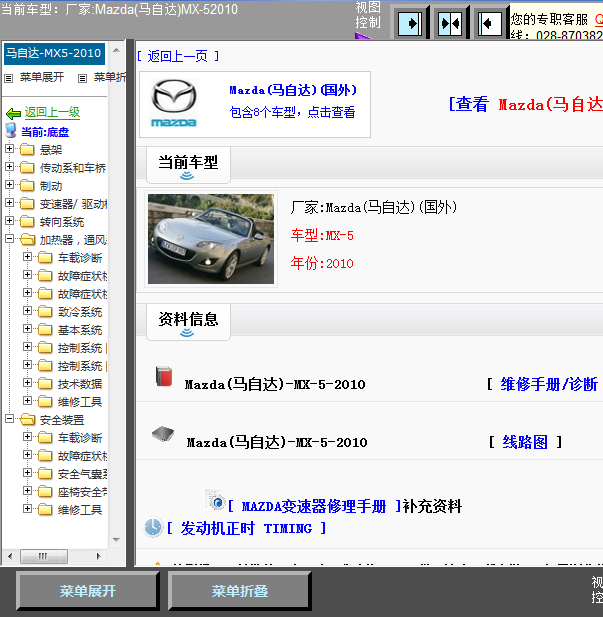Click the Mazda(马自达)(国外) brand link
Screen dimensions: 603x617
pos(293,91)
